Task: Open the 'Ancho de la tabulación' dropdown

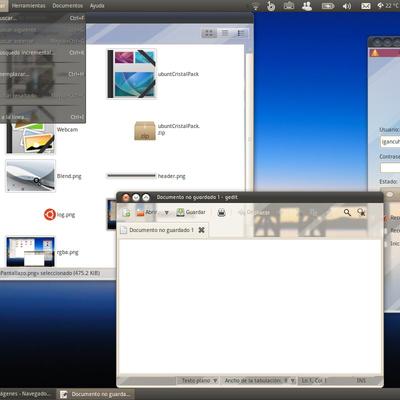Action: point(260,380)
